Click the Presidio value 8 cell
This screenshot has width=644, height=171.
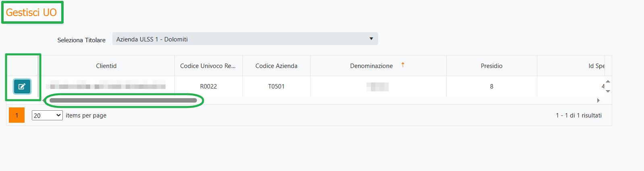pyautogui.click(x=491, y=87)
